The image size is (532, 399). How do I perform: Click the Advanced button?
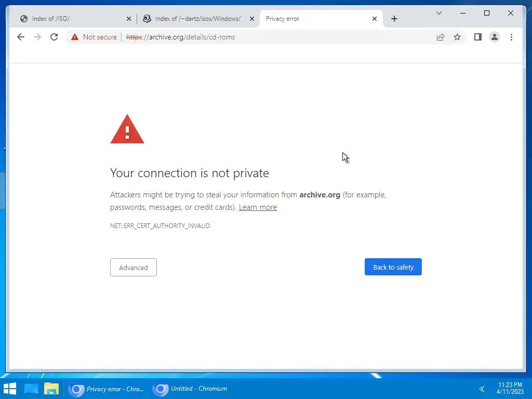point(134,268)
